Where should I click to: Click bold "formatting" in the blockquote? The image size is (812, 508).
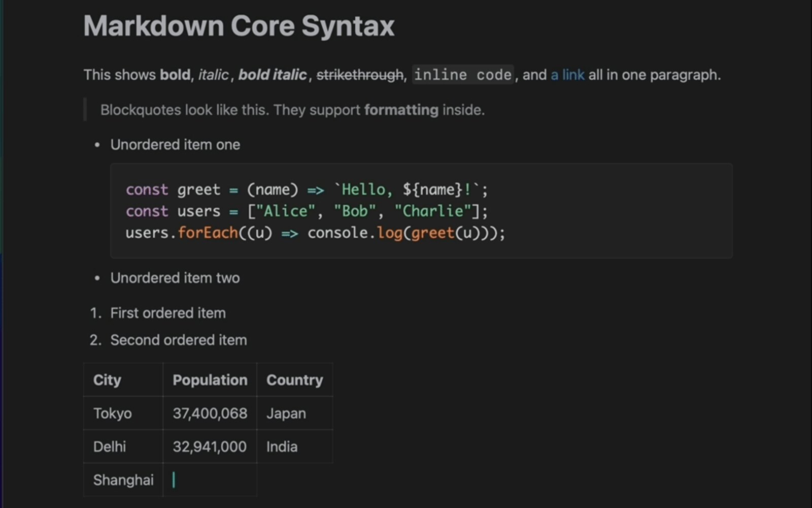pos(401,110)
